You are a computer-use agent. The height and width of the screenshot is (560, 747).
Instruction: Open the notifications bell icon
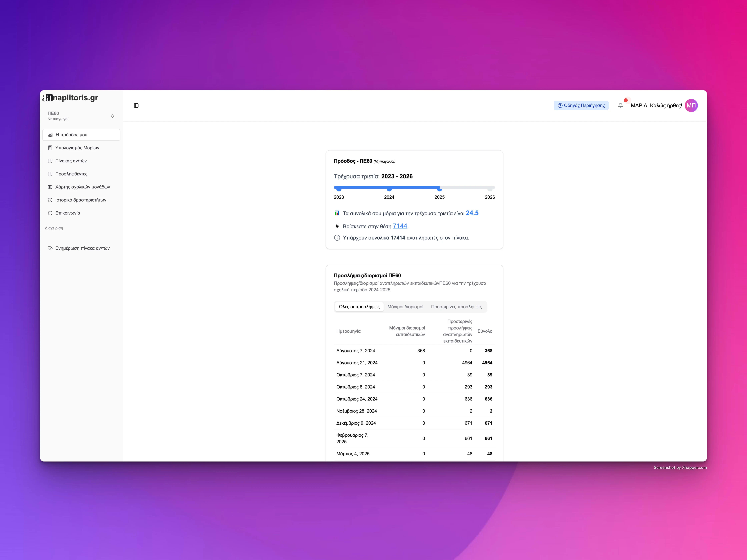coord(620,106)
